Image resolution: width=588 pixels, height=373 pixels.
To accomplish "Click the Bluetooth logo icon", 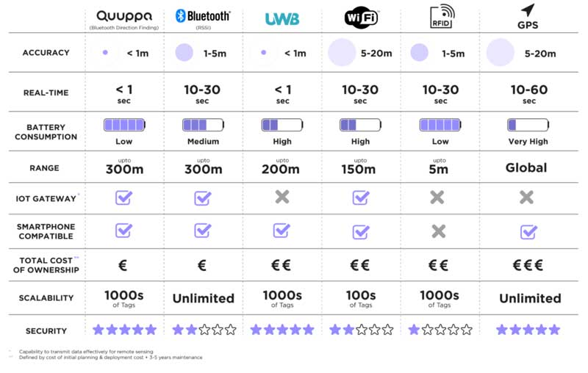I will coord(180,16).
